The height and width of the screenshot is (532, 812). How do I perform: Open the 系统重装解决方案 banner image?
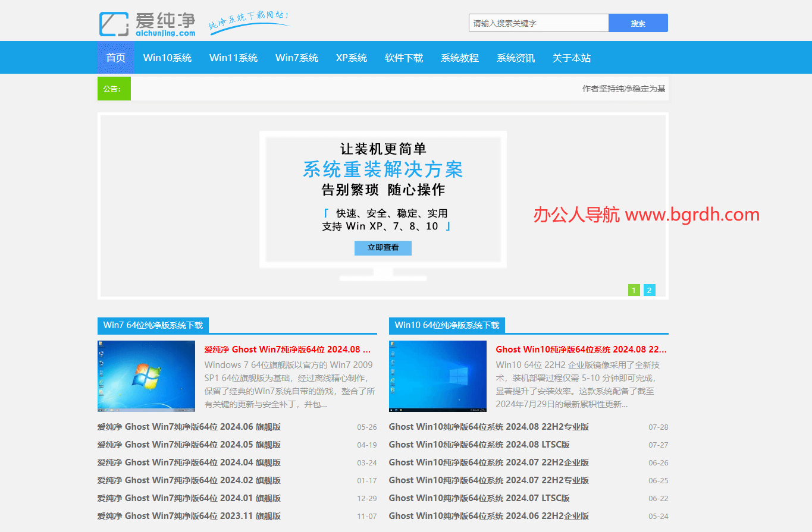tap(383, 206)
